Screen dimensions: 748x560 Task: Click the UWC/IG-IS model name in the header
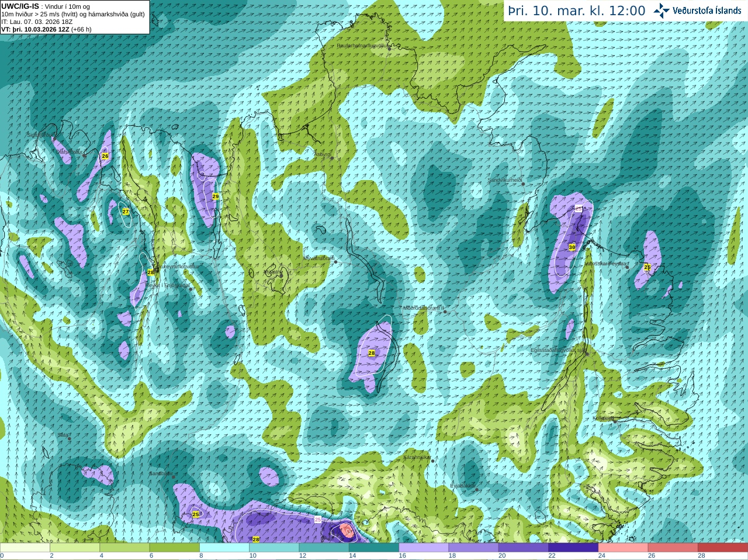[x=20, y=6]
